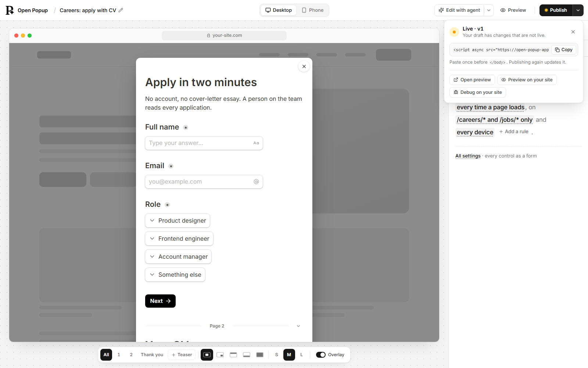Choose medium popup size M

tap(289, 355)
